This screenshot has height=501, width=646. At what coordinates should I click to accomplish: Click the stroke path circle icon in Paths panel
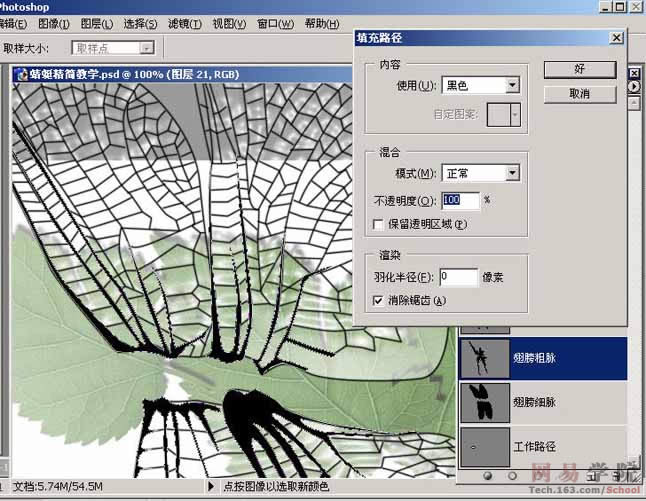click(x=512, y=476)
